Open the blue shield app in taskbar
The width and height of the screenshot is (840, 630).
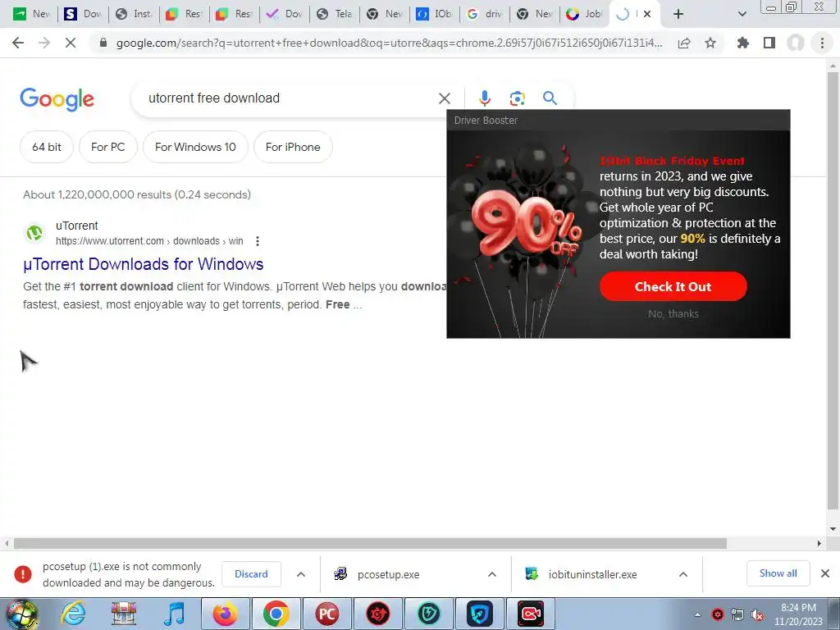479,614
